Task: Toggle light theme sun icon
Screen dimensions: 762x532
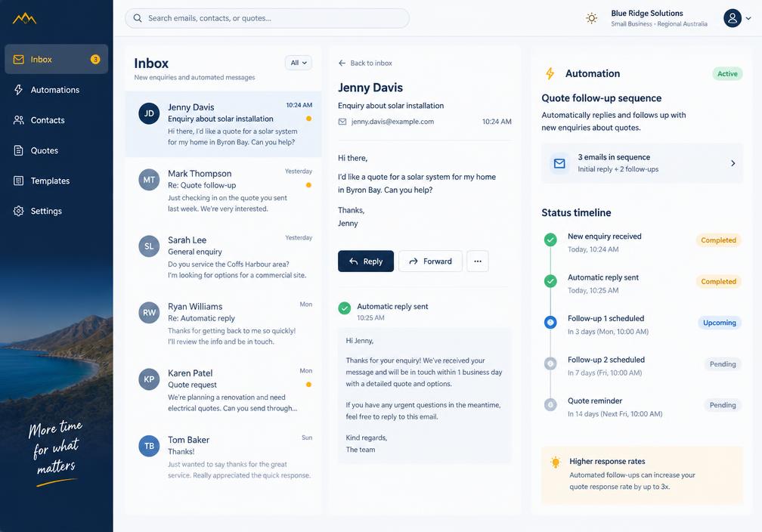Action: pos(591,18)
